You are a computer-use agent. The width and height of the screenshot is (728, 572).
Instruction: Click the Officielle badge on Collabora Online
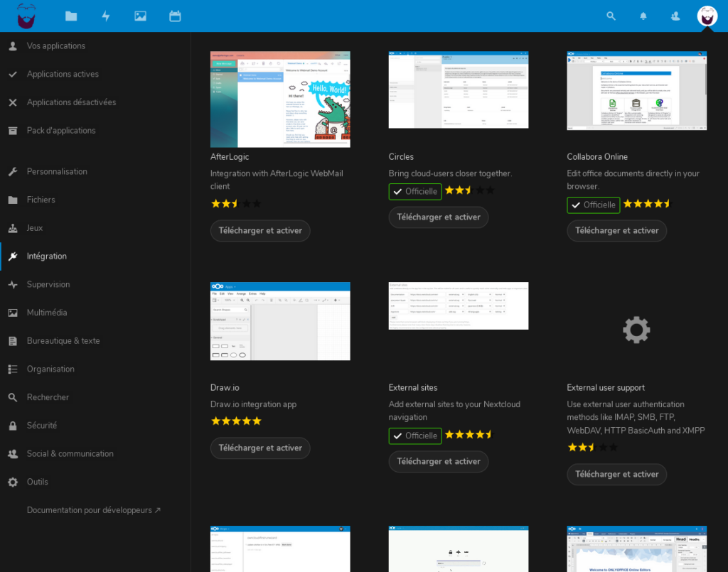[594, 205]
